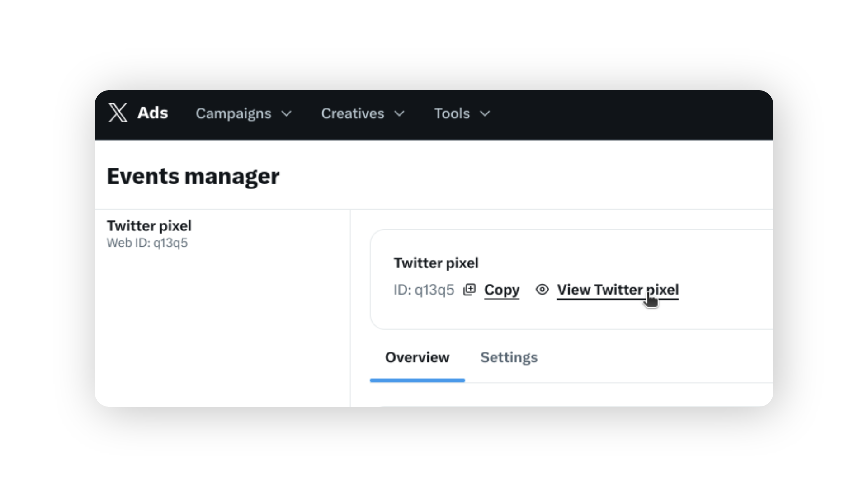Click the Web ID: q13q5 text in sidebar
868x497 pixels.
[x=147, y=243]
